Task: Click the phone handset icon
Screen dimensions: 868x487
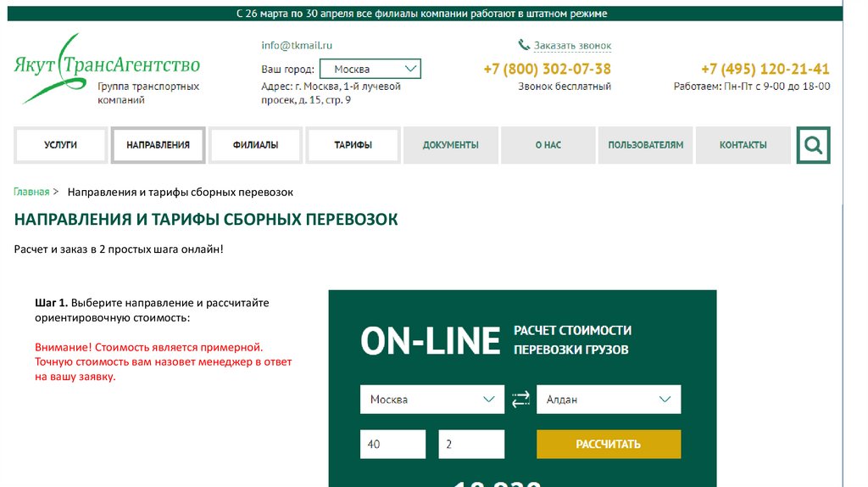Action: coord(524,45)
